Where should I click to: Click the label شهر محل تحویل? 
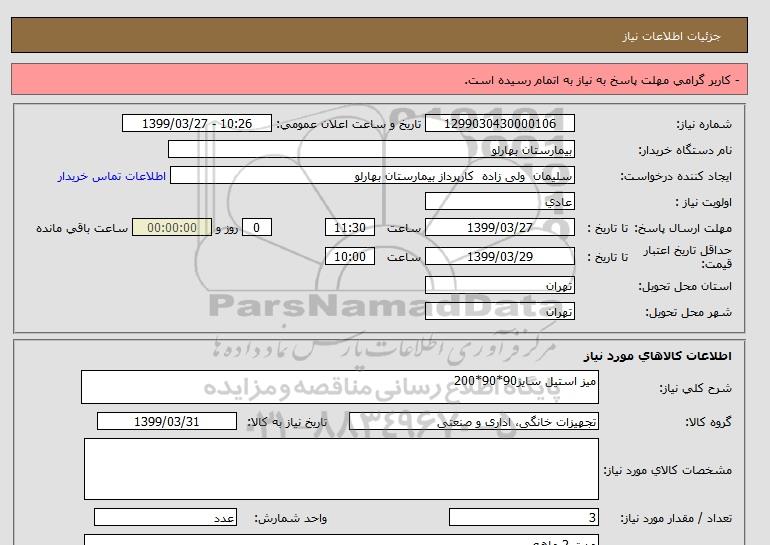688,312
